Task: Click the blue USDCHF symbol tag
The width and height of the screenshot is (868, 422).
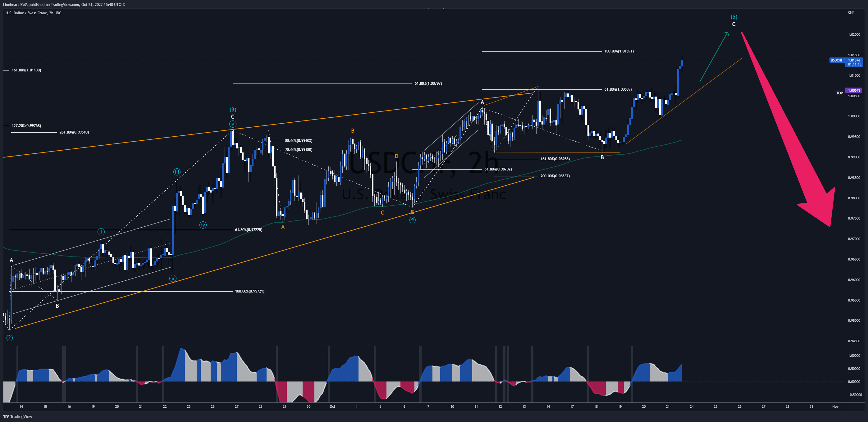Action: tap(837, 60)
